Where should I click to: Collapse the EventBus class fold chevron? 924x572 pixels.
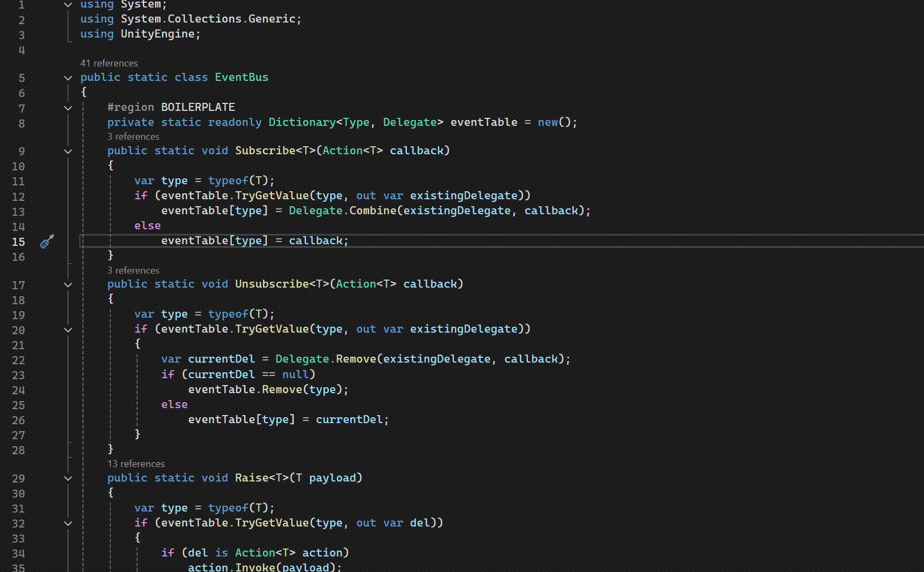pos(68,78)
